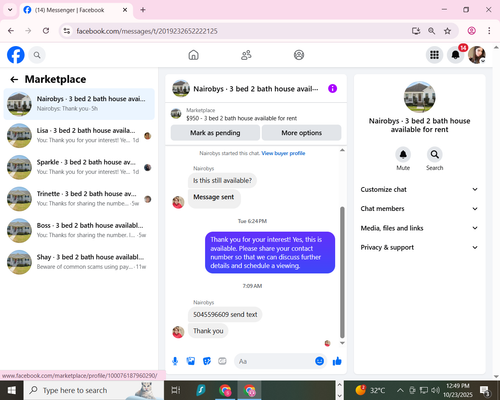
Task: Select the Messenger | Facebook tab
Action: coord(76,10)
